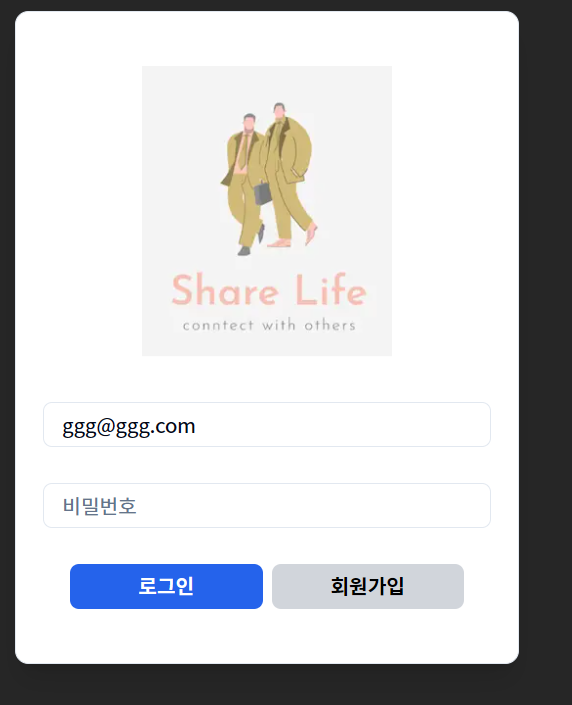Open the 회원가입 sign-up button
Viewport: 572px width, 705px height.
pos(368,586)
